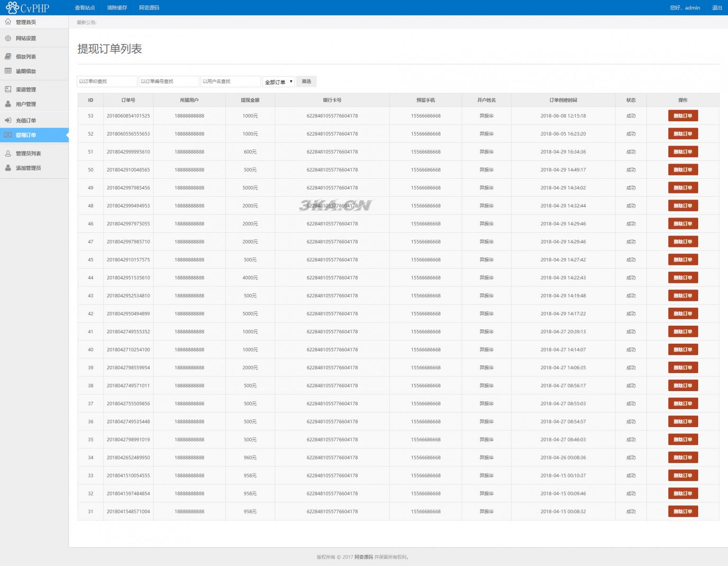The width and height of the screenshot is (728, 566).
Task: Click 删除订单 for order ID 31
Action: pyautogui.click(x=682, y=511)
